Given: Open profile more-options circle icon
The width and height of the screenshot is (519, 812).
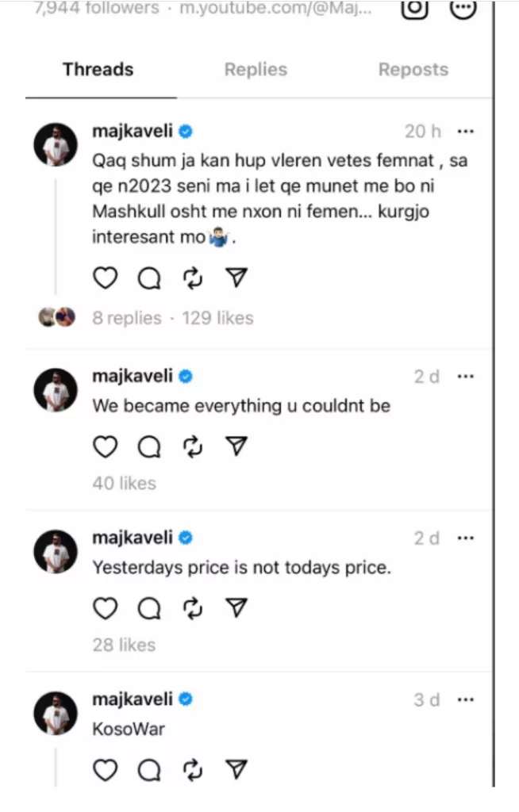Looking at the screenshot, I should [x=463, y=9].
